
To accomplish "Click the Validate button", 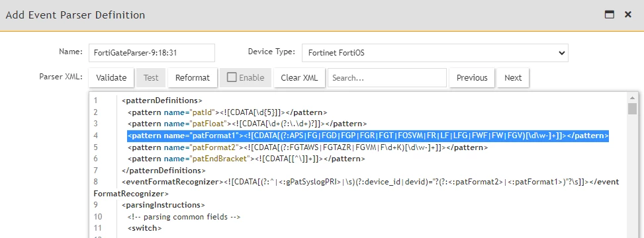I will coord(111,77).
